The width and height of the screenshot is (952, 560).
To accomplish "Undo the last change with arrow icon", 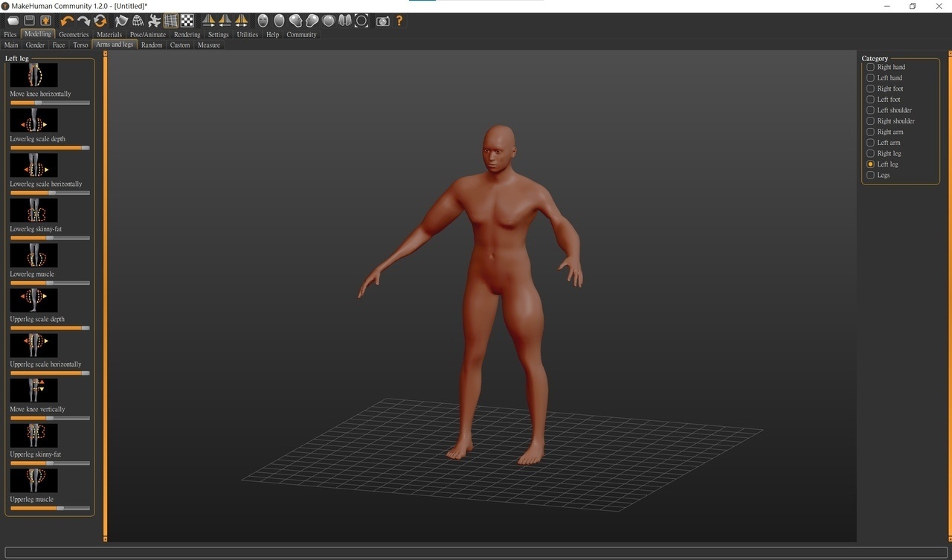I will pos(67,21).
